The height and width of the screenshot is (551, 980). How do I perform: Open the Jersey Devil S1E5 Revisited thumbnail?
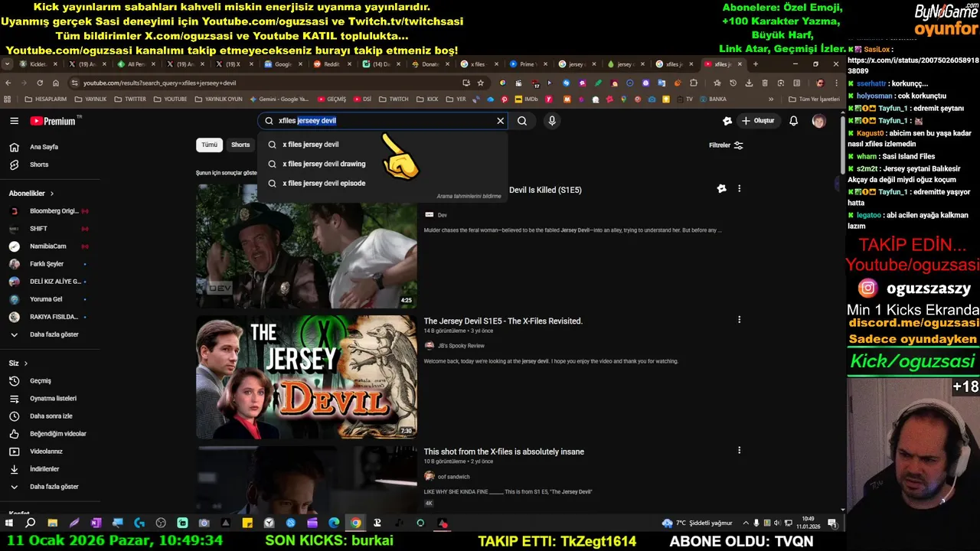306,377
